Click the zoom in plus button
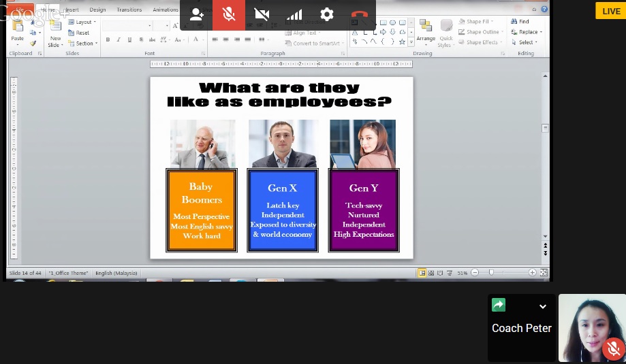This screenshot has width=626, height=364. click(532, 273)
